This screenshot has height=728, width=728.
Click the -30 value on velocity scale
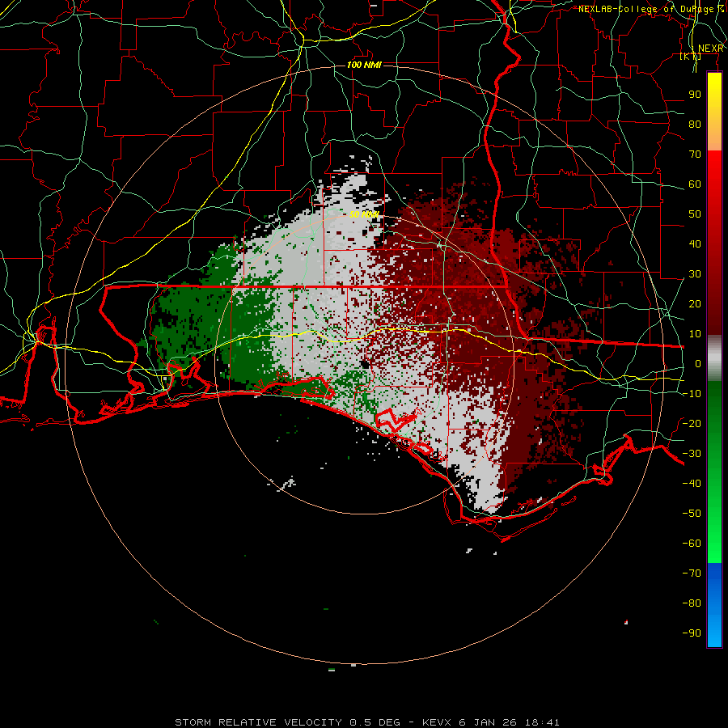(x=692, y=454)
